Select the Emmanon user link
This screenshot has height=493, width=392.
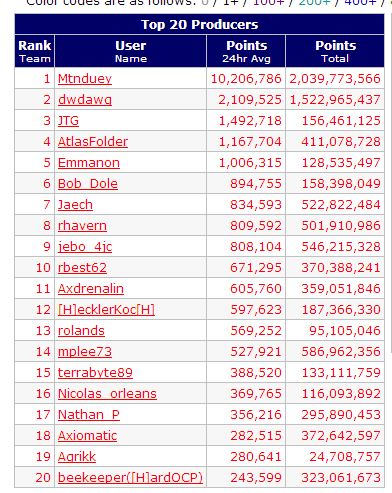[89, 163]
